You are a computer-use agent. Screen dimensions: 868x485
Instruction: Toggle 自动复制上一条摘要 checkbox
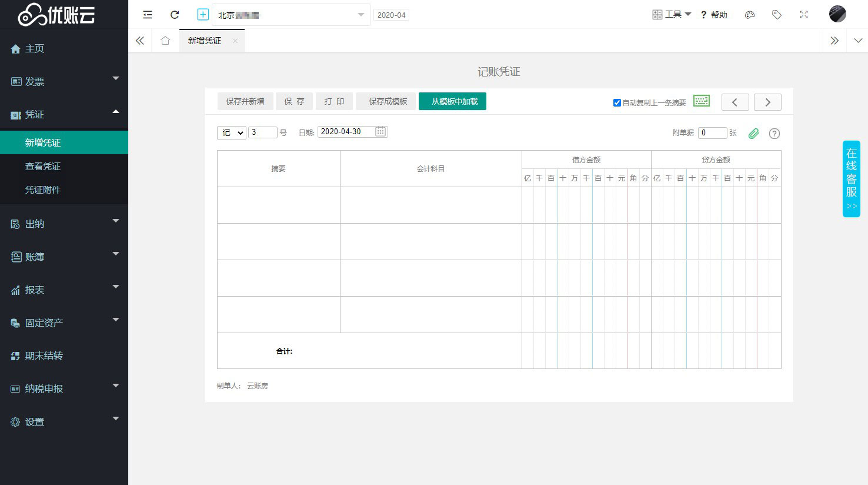pos(617,102)
